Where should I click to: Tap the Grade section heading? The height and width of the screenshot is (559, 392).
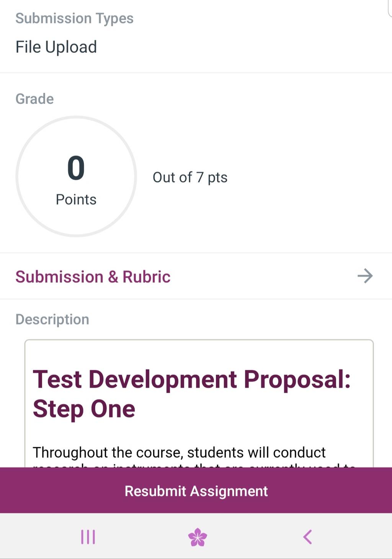(x=34, y=99)
